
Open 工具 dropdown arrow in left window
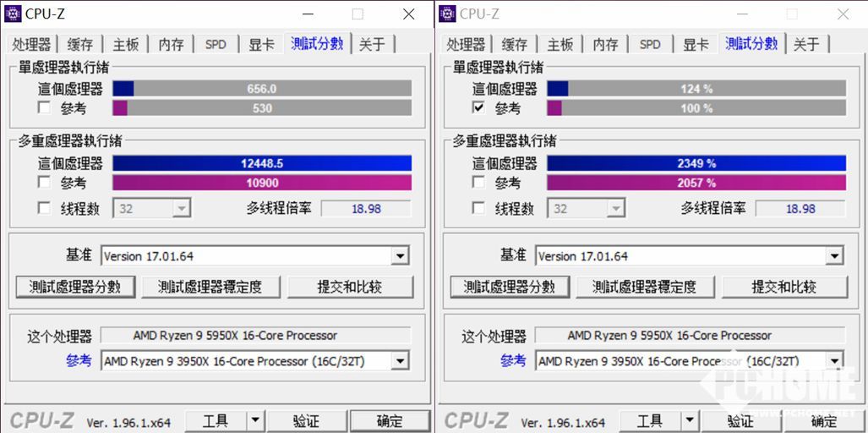254,421
